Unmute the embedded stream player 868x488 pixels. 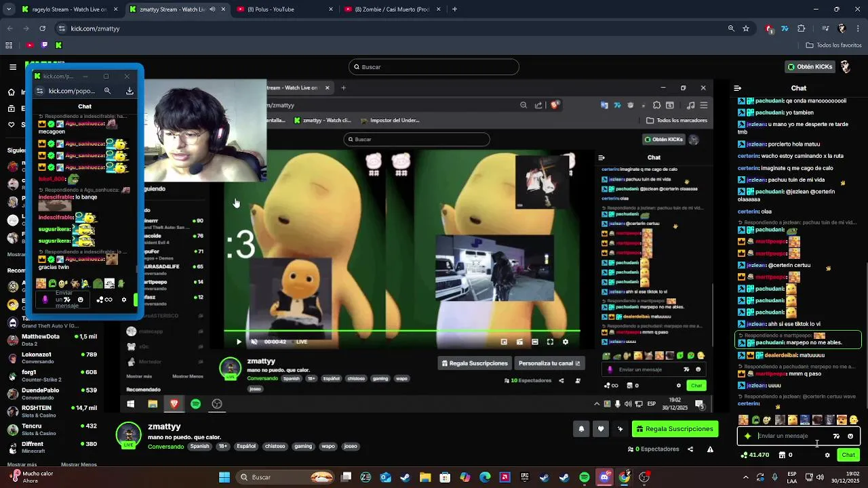pyautogui.click(x=254, y=342)
